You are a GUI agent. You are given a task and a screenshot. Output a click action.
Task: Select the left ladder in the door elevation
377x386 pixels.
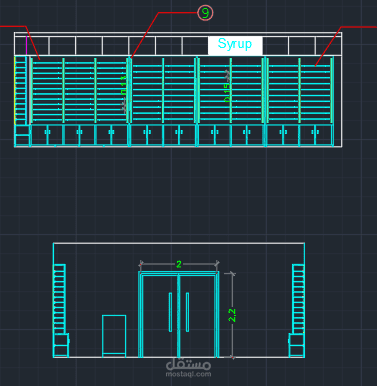pos(60,299)
